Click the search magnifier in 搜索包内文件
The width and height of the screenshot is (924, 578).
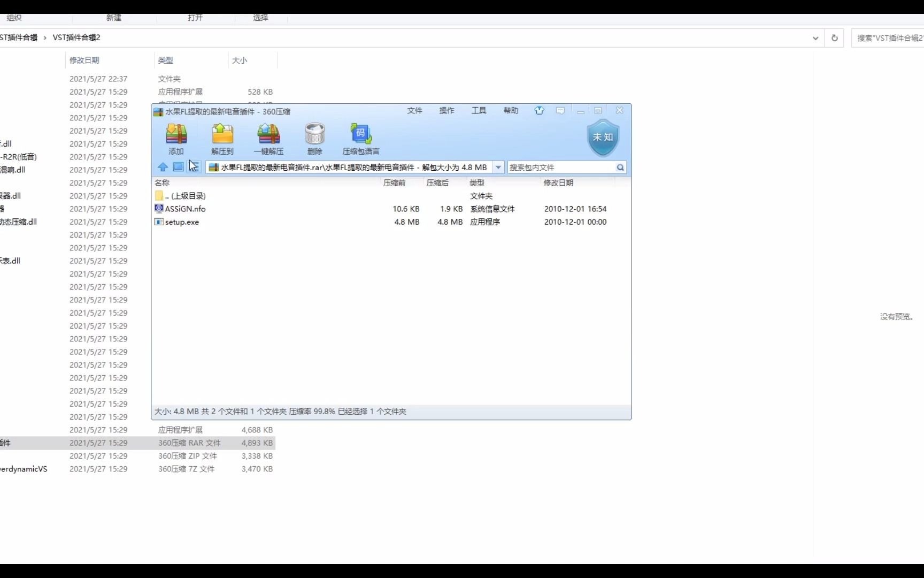click(620, 168)
